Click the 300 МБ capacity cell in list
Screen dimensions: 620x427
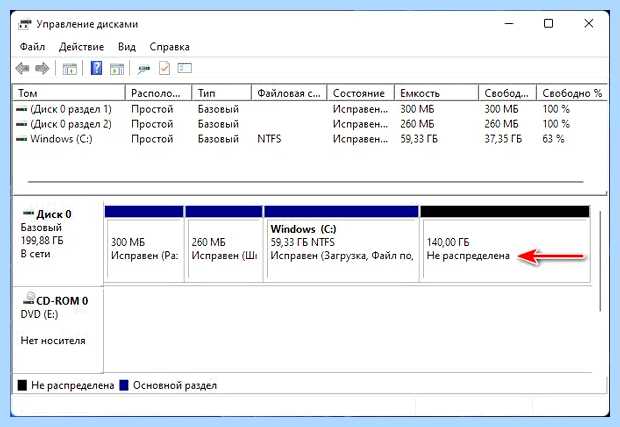click(x=417, y=109)
